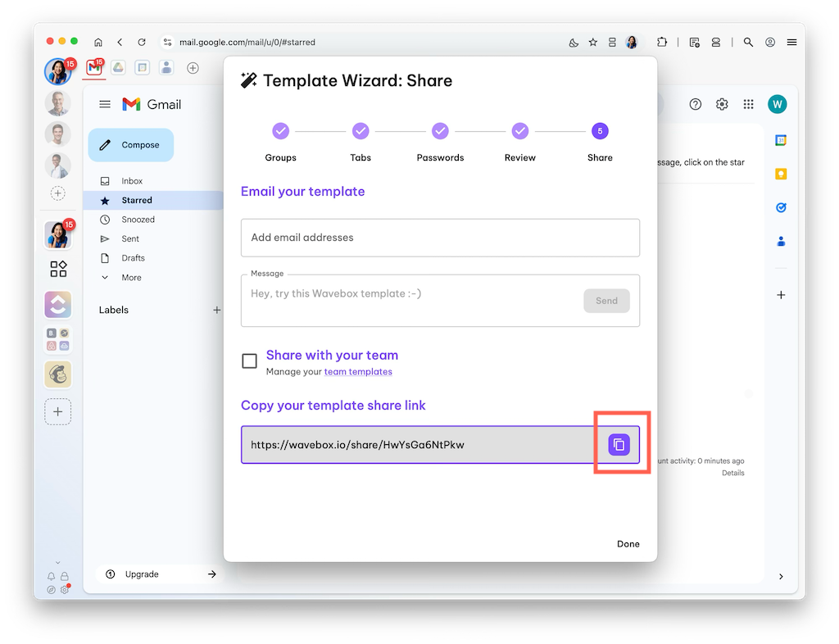Focus the Add email addresses field

(440, 238)
